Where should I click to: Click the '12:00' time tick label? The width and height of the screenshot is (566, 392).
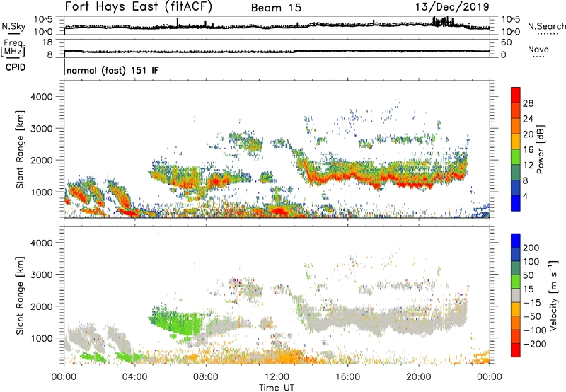[277, 377]
